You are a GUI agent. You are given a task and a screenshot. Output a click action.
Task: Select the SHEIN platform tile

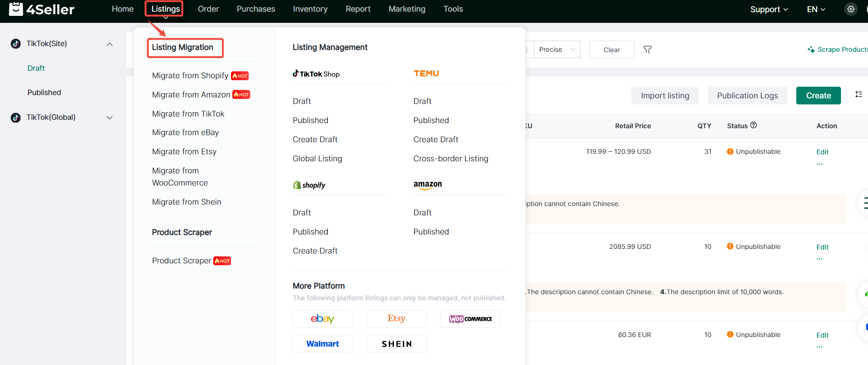[396, 344]
